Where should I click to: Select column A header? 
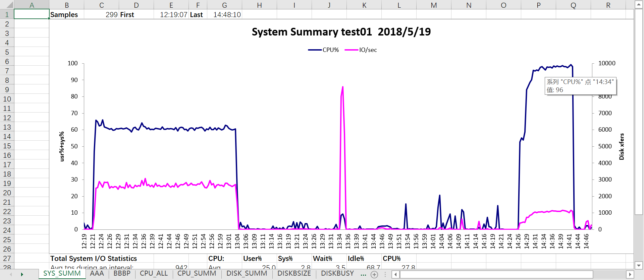point(32,5)
